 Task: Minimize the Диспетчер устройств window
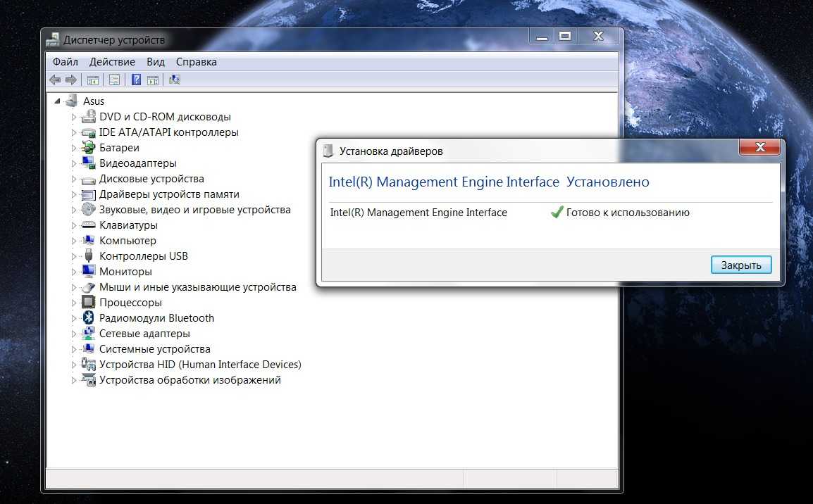(x=542, y=37)
